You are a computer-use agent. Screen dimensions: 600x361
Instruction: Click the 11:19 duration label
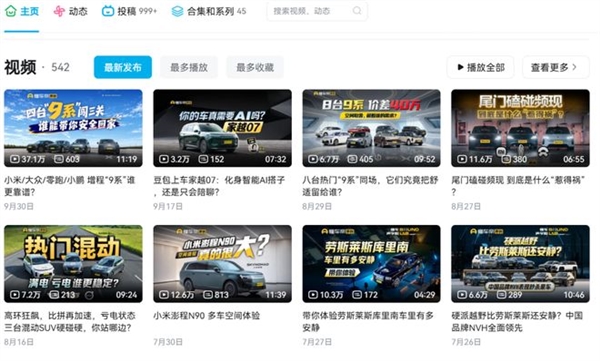coord(127,159)
